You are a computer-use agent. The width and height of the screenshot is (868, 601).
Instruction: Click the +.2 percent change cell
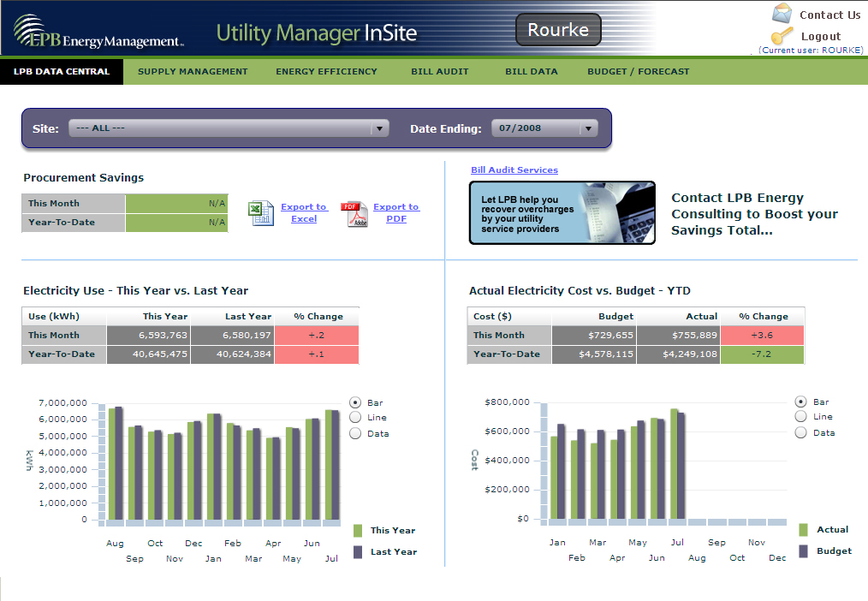(317, 335)
